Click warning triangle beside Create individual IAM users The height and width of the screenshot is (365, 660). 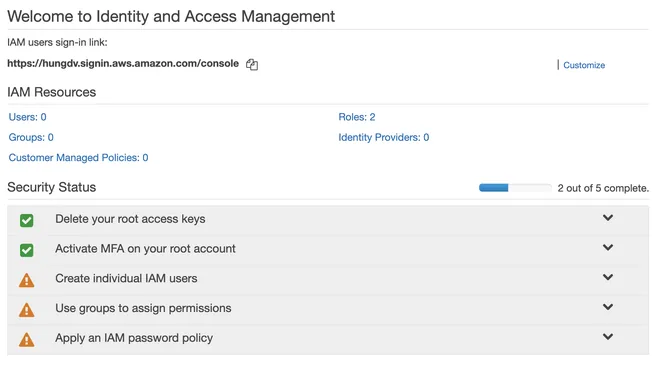(27, 280)
